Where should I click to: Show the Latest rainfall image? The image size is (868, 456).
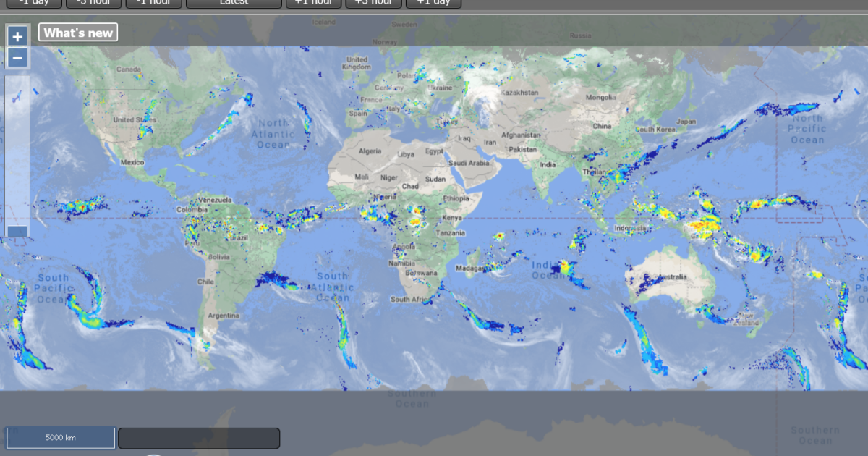pyautogui.click(x=234, y=3)
